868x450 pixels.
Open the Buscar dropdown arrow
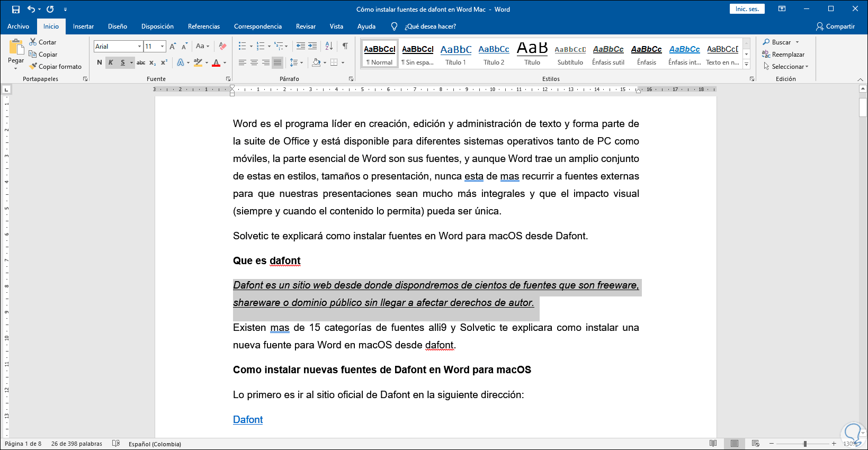(797, 42)
